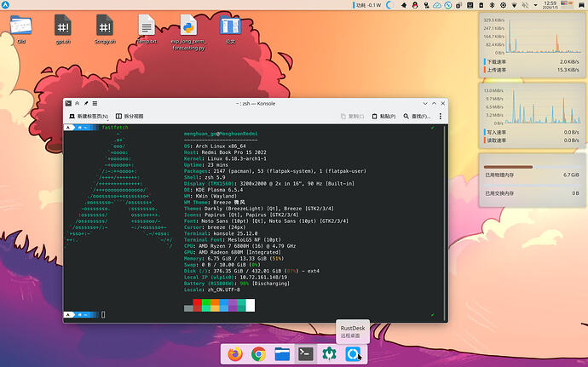Screen dimensions: 588x367
Task: Click the 写入速率 write rate label
Action: coord(497,132)
